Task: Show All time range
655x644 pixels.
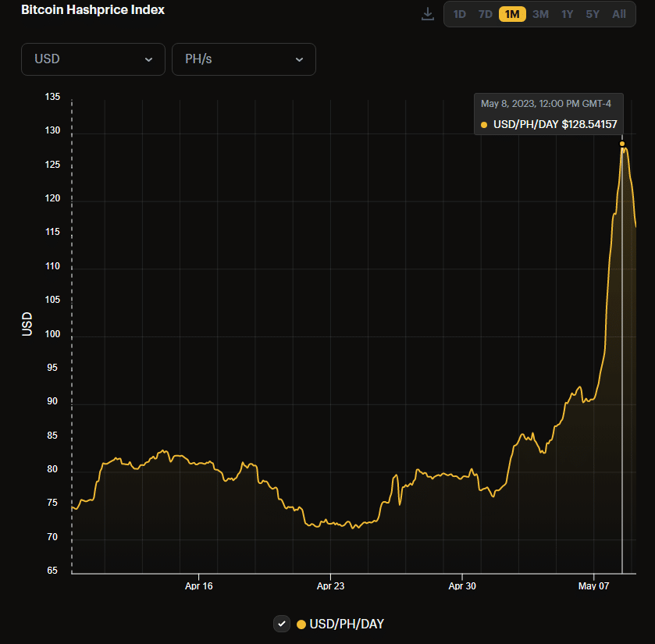Action: (618, 14)
